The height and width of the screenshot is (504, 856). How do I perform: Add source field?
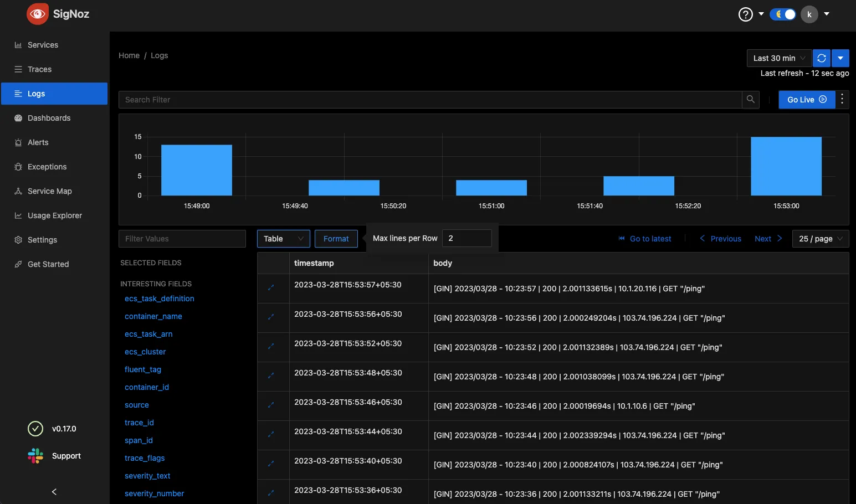137,405
